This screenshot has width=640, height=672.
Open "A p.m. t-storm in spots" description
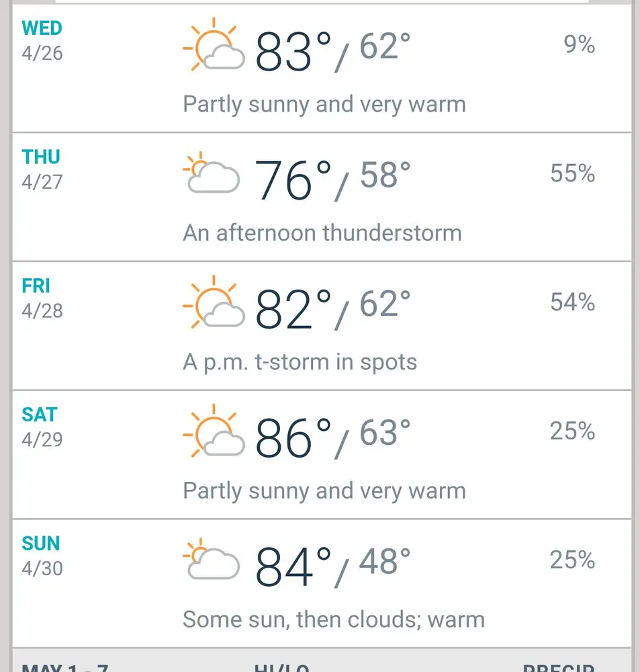click(300, 363)
